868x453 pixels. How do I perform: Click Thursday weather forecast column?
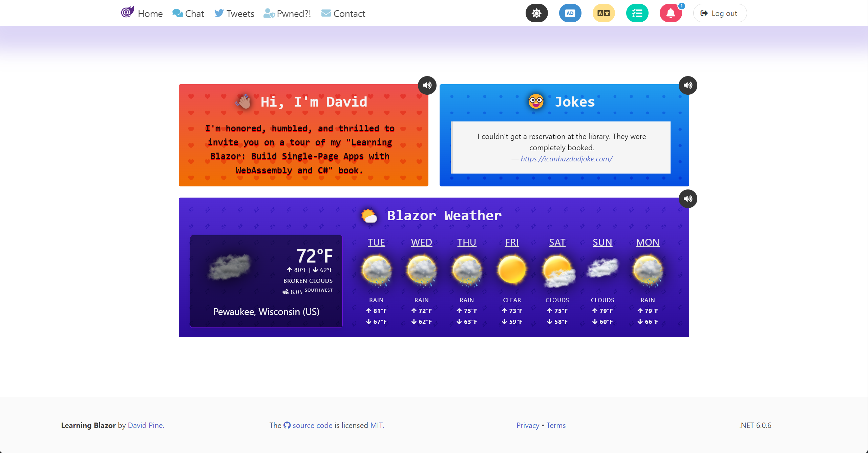tap(466, 281)
